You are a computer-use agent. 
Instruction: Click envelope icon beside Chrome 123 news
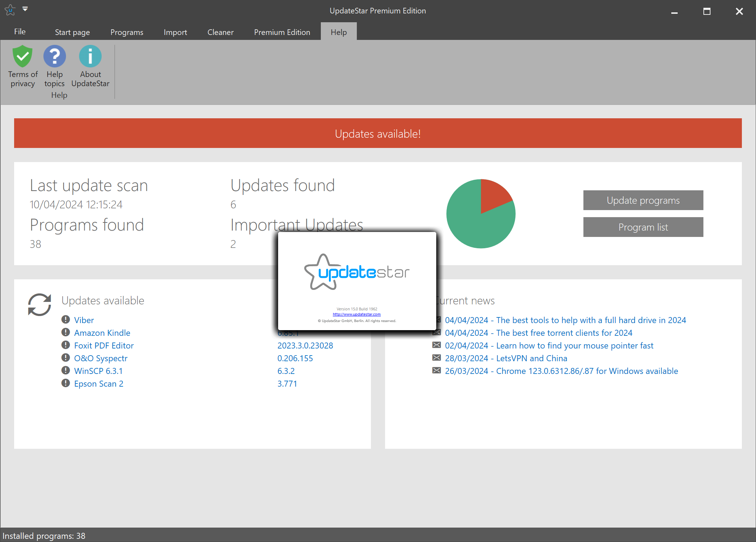[x=437, y=370]
